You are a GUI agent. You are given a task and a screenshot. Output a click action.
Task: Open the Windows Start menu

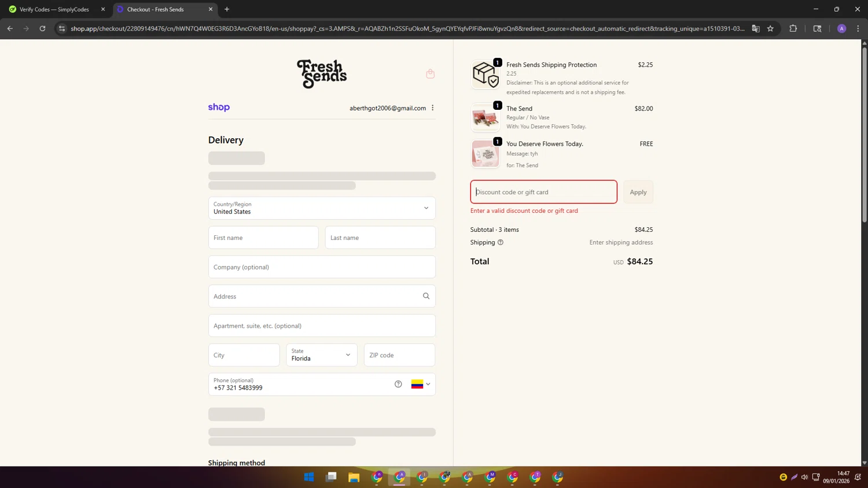click(x=309, y=477)
